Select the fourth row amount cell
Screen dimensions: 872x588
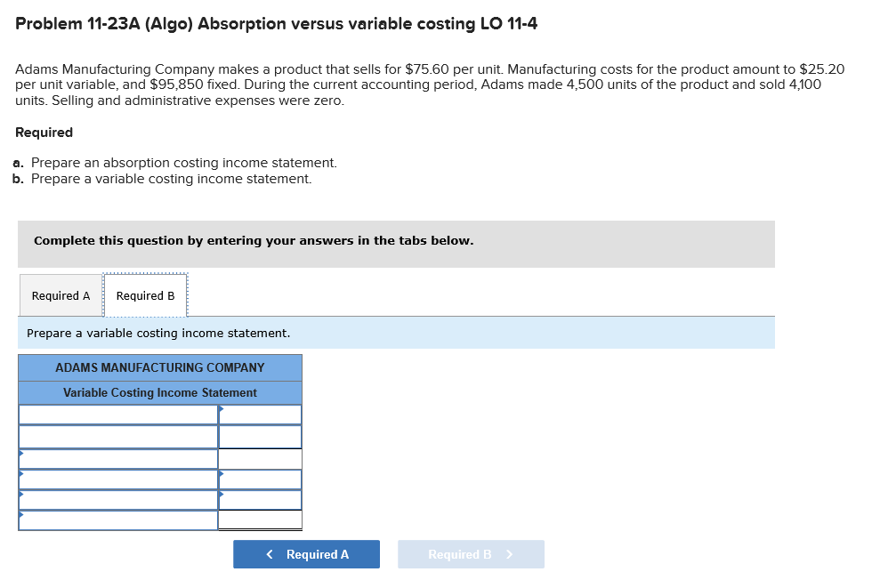pos(260,479)
